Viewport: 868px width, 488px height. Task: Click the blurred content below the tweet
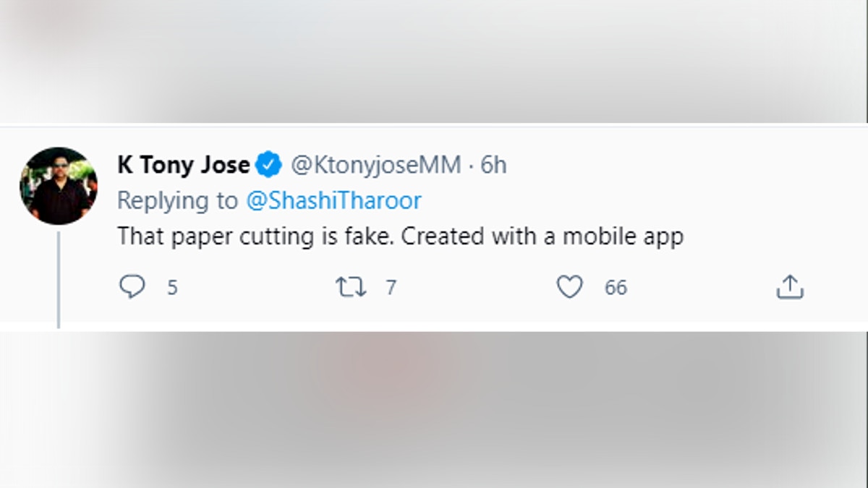(434, 408)
